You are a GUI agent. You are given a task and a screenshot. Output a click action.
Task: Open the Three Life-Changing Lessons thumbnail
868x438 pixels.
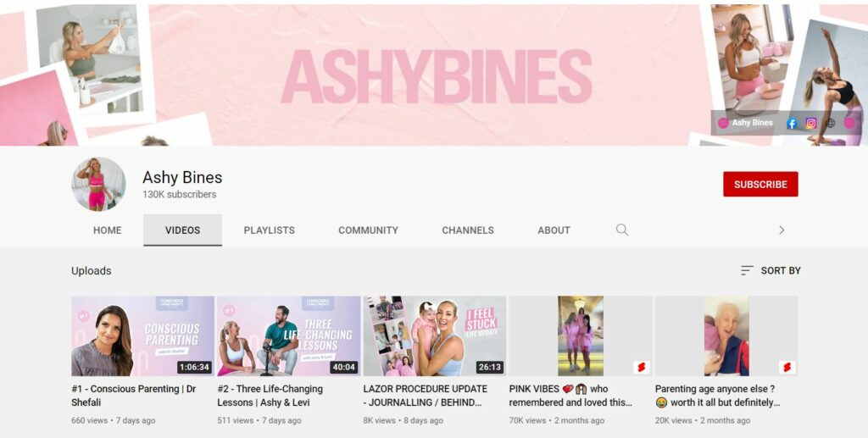point(288,335)
